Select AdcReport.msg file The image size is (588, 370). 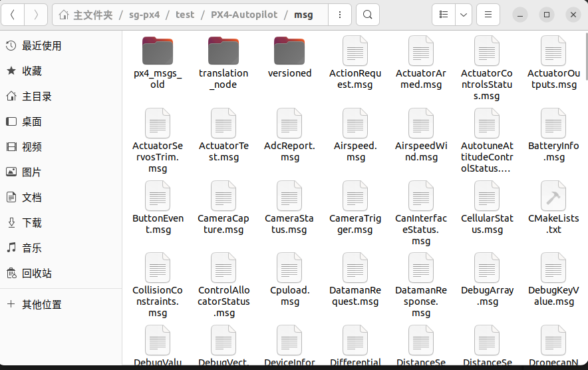pyautogui.click(x=289, y=135)
